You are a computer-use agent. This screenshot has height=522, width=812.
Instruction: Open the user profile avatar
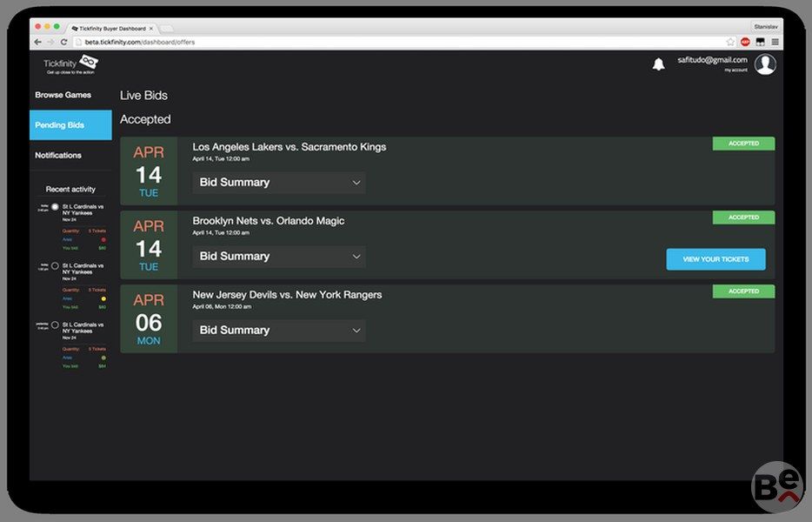(x=765, y=64)
